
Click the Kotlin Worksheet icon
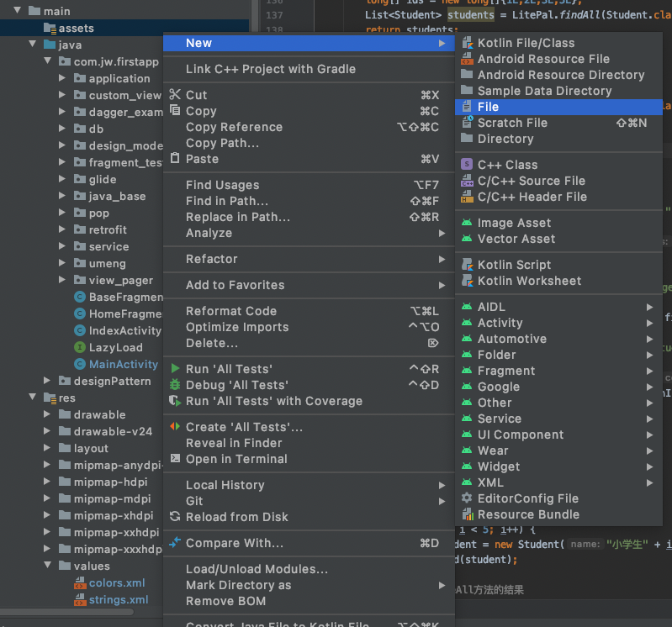tap(467, 281)
